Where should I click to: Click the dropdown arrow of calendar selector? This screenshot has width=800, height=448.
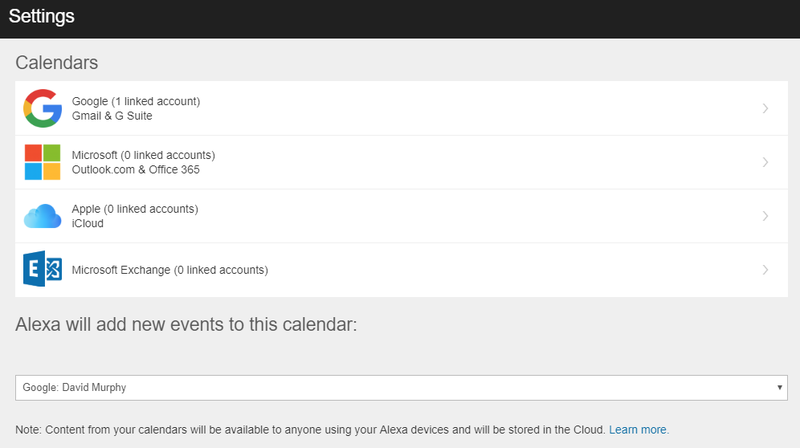(x=779, y=388)
